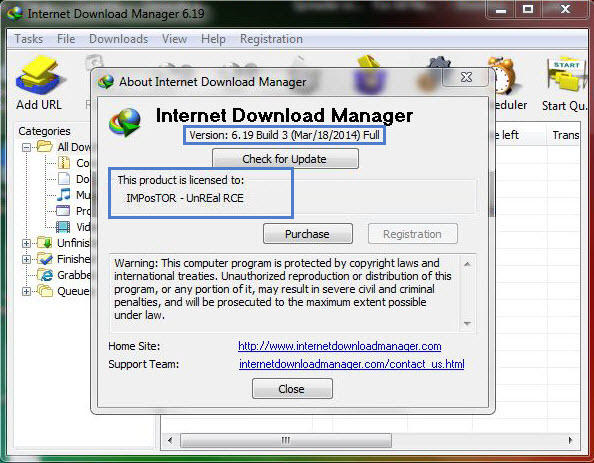
Task: Minimize the IDM main window
Action: (501, 10)
